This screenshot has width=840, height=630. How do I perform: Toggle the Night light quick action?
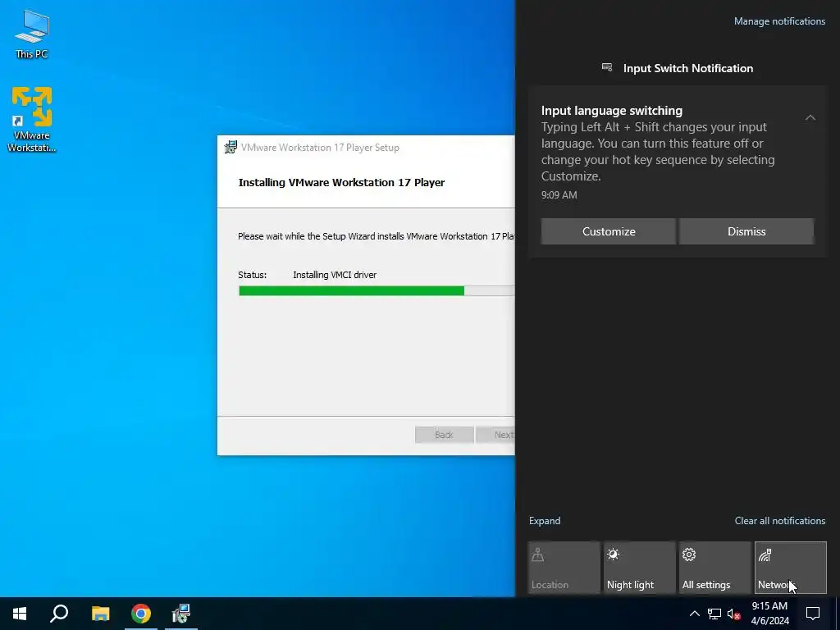(640, 568)
